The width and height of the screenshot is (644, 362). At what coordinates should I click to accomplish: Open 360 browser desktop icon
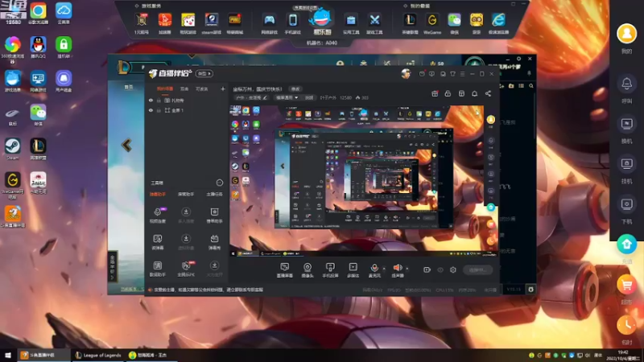click(13, 49)
